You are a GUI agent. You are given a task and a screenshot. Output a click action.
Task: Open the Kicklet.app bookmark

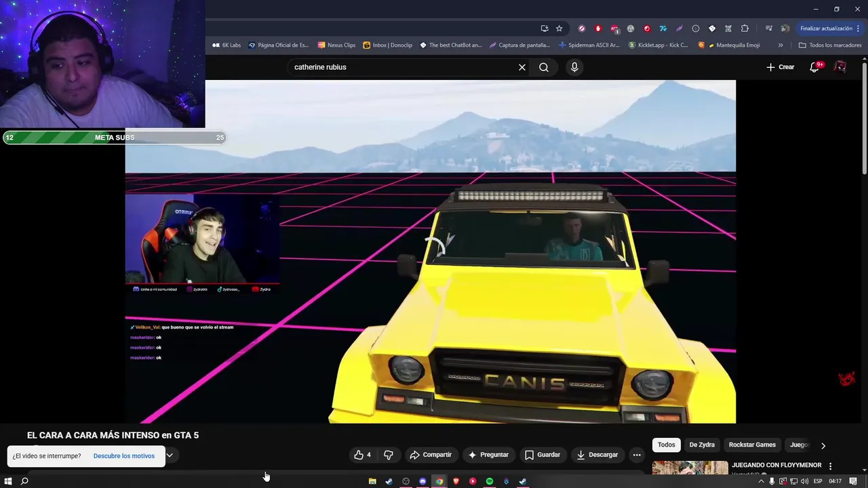pos(658,45)
